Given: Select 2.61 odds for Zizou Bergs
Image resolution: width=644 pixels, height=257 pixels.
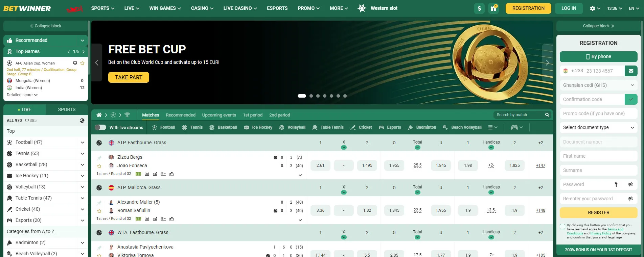Looking at the screenshot, I should click(320, 165).
